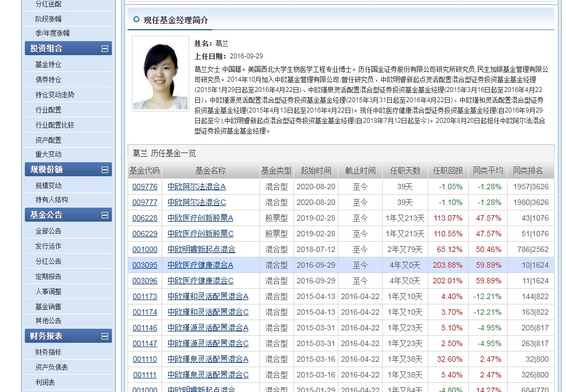The width and height of the screenshot is (566, 392).
Task: View 人事调整 announcements
Action: [x=48, y=291]
